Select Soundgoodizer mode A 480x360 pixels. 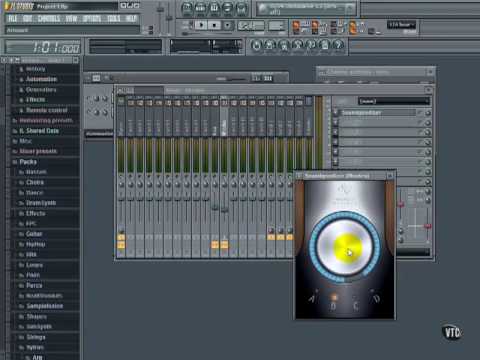312,298
